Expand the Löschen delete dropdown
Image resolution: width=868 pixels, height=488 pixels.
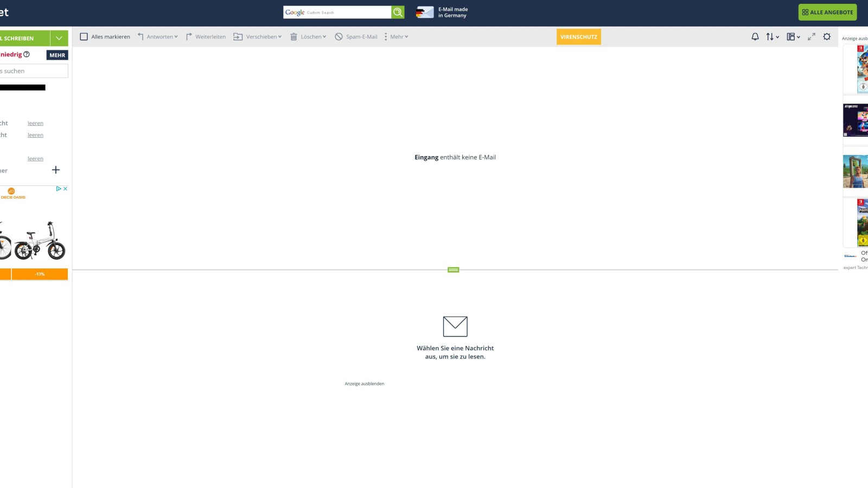point(308,37)
